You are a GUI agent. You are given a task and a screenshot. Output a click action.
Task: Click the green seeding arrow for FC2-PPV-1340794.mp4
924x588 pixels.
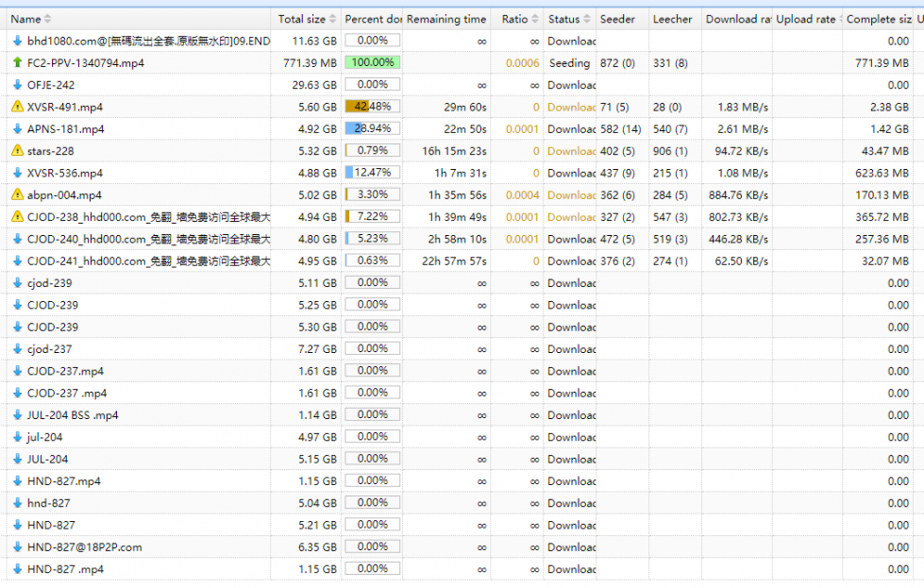tap(17, 62)
